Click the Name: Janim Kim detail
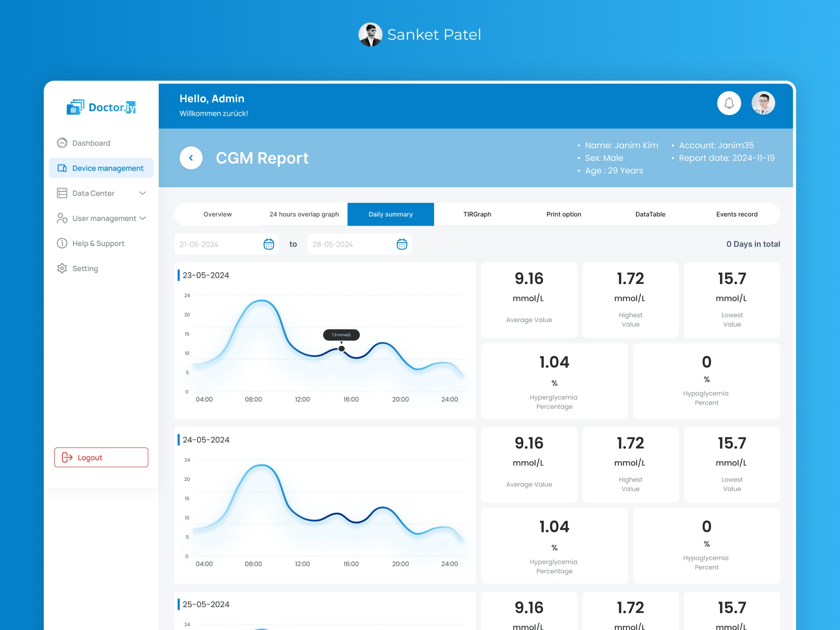This screenshot has height=630, width=840. (622, 145)
